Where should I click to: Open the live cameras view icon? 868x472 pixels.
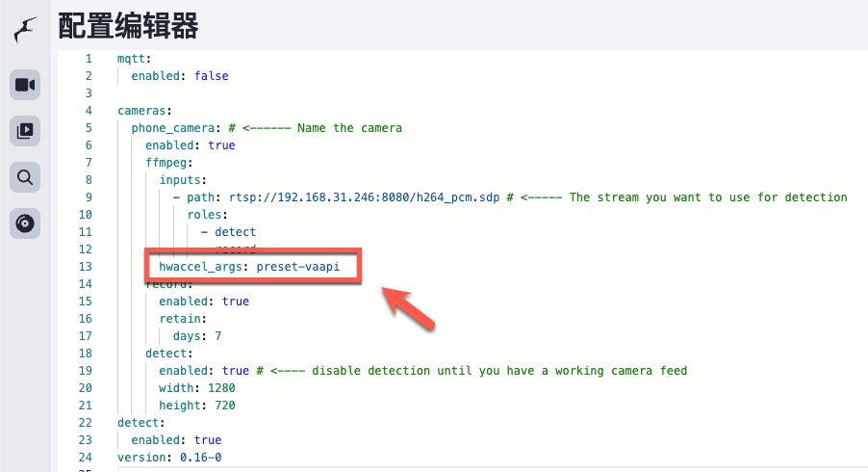point(25,85)
